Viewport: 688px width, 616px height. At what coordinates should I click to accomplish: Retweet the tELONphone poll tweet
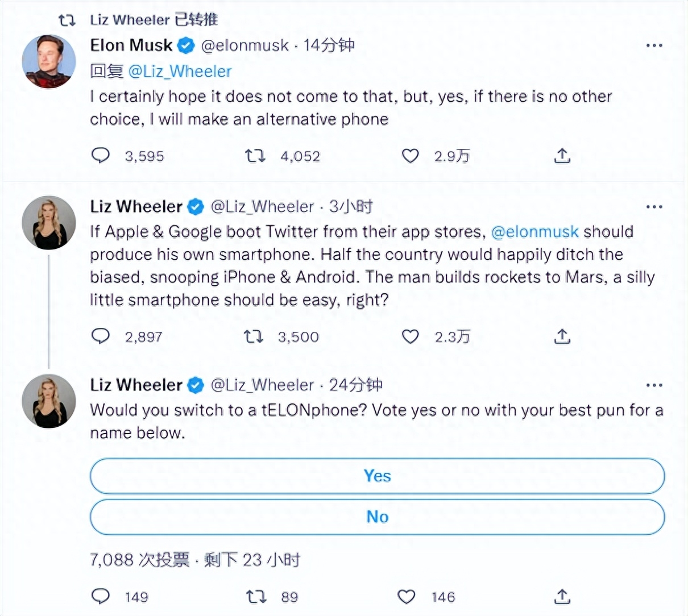tap(255, 596)
